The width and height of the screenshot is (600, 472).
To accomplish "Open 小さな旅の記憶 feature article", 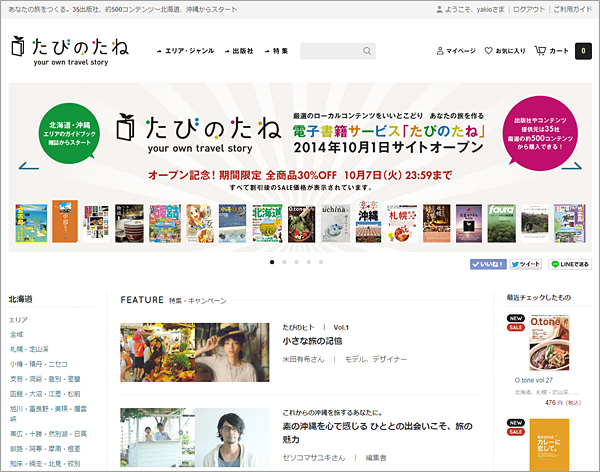I will 312,341.
